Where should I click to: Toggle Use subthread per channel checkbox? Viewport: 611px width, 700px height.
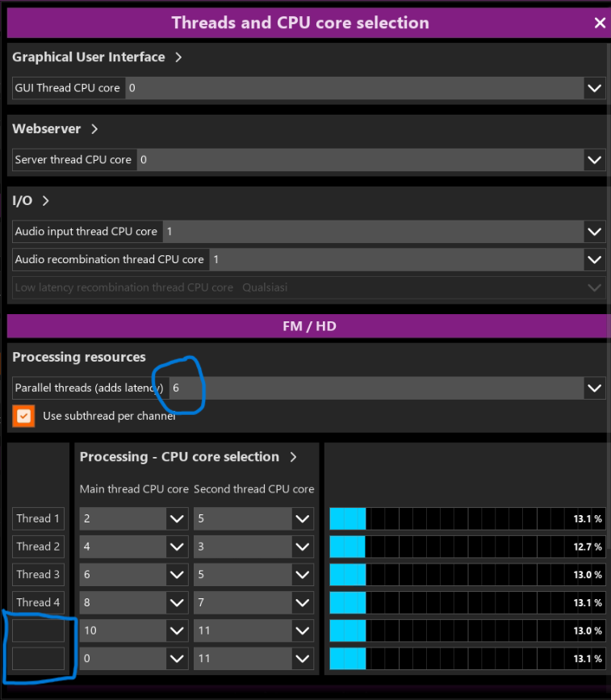23,416
